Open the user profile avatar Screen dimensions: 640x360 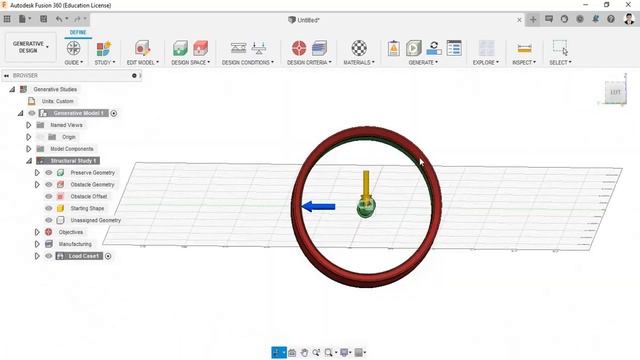coord(629,19)
